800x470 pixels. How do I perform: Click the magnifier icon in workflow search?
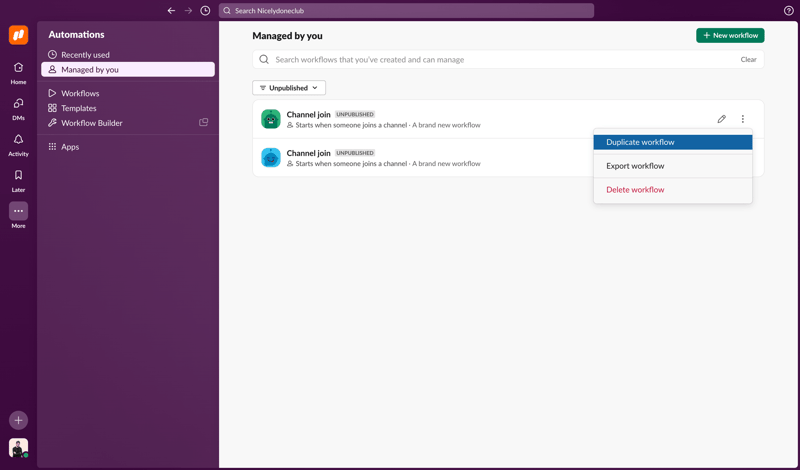tap(264, 60)
